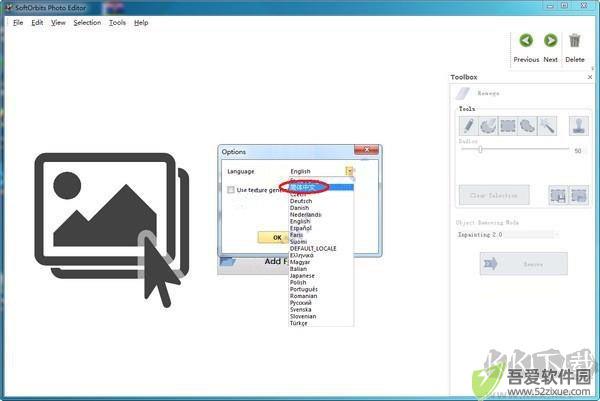
Task: Choose Slovenian from the language list
Action: (321, 316)
